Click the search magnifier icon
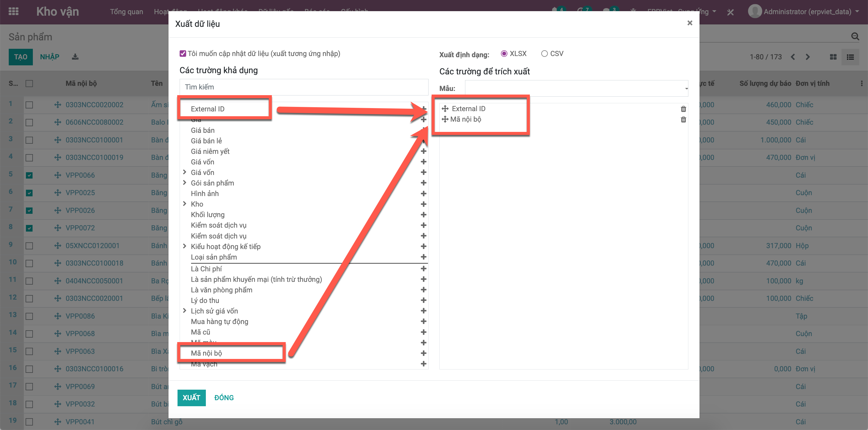The height and width of the screenshot is (430, 868). pos(855,36)
